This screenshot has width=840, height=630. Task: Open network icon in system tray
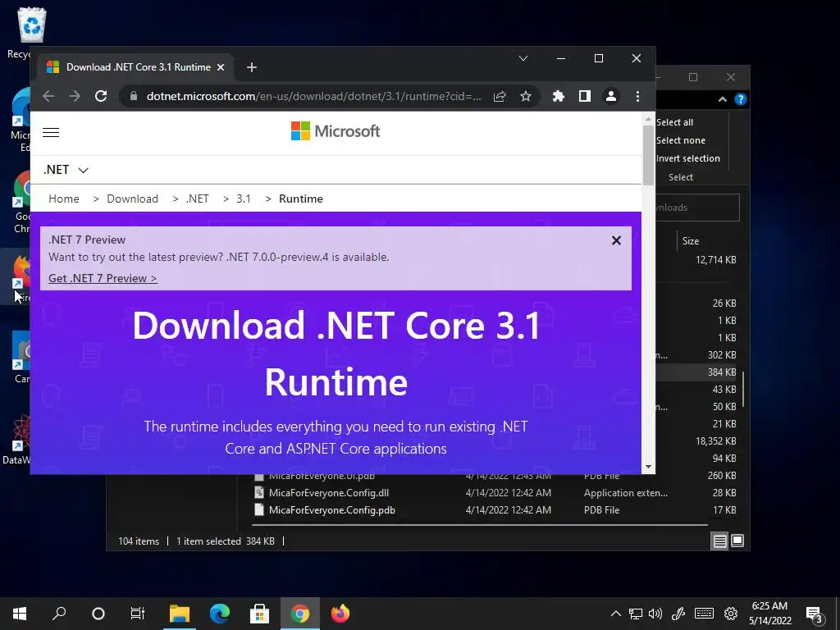(x=636, y=614)
